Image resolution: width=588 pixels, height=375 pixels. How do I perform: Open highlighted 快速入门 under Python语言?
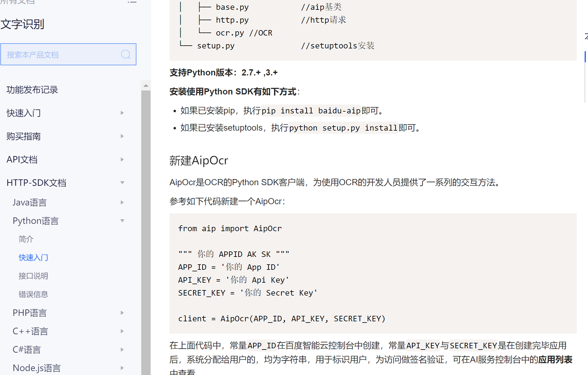[33, 258]
